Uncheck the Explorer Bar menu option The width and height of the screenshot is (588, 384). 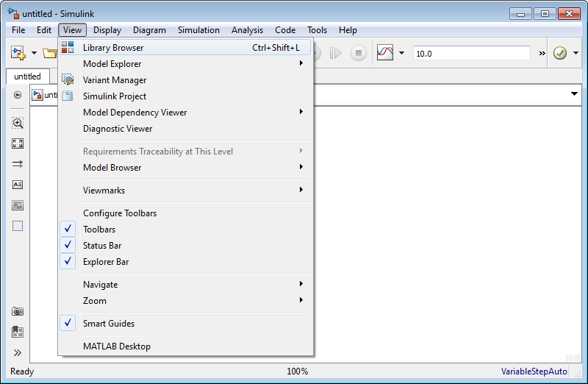pos(185,262)
